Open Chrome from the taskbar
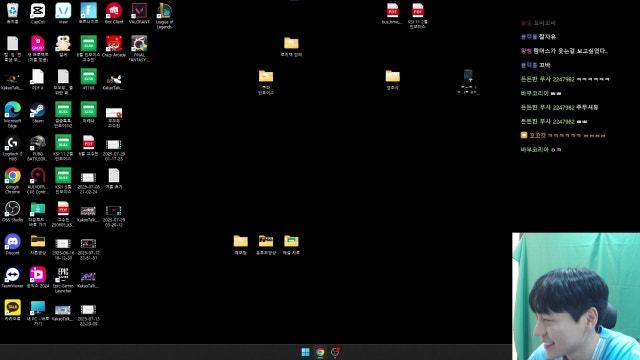 [320, 352]
